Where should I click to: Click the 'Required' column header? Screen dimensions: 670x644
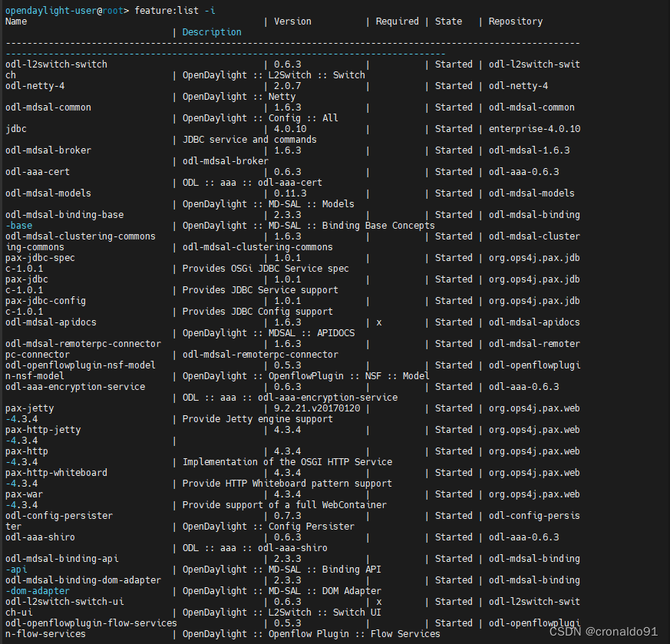[397, 21]
